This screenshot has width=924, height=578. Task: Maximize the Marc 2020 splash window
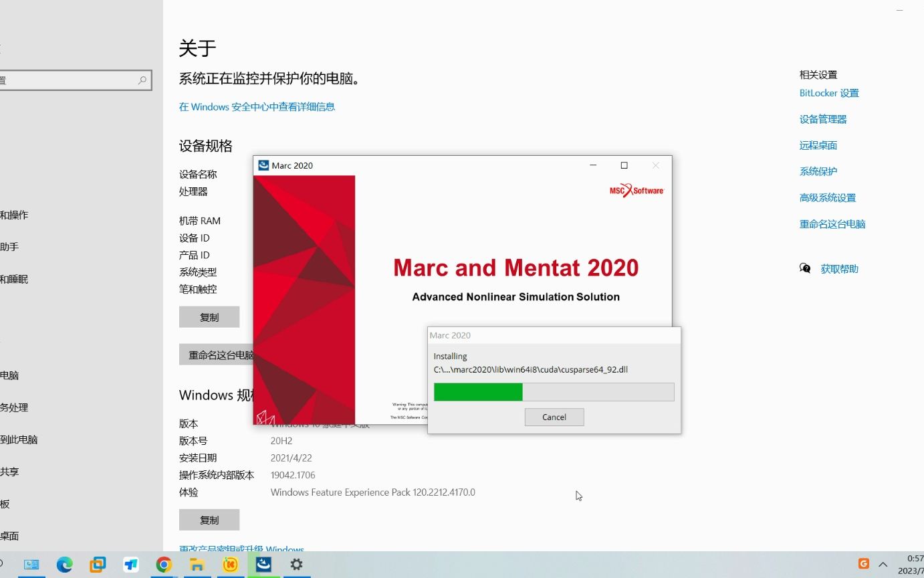pos(624,165)
